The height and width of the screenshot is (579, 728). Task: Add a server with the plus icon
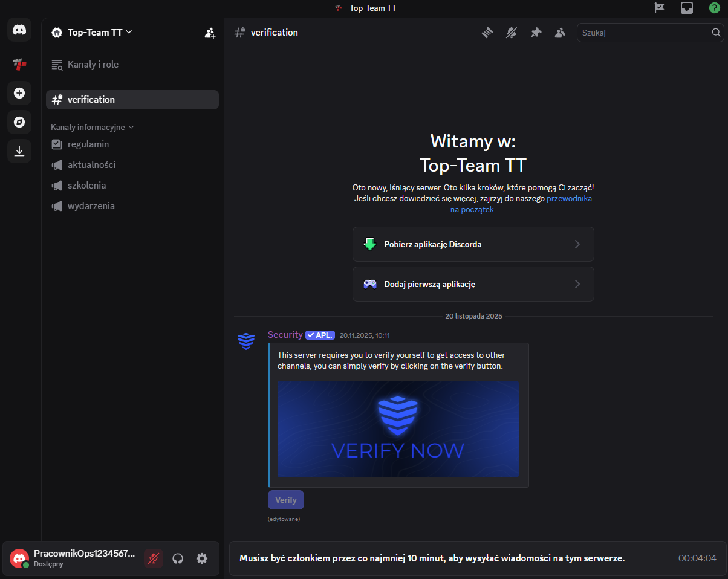tap(19, 93)
